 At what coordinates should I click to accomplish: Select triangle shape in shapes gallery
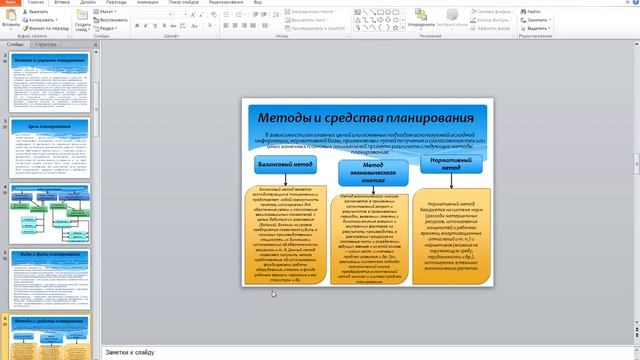click(x=358, y=20)
